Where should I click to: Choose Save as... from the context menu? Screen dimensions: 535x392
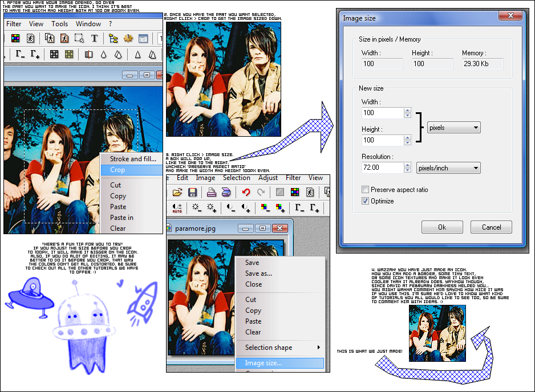[x=280, y=273]
